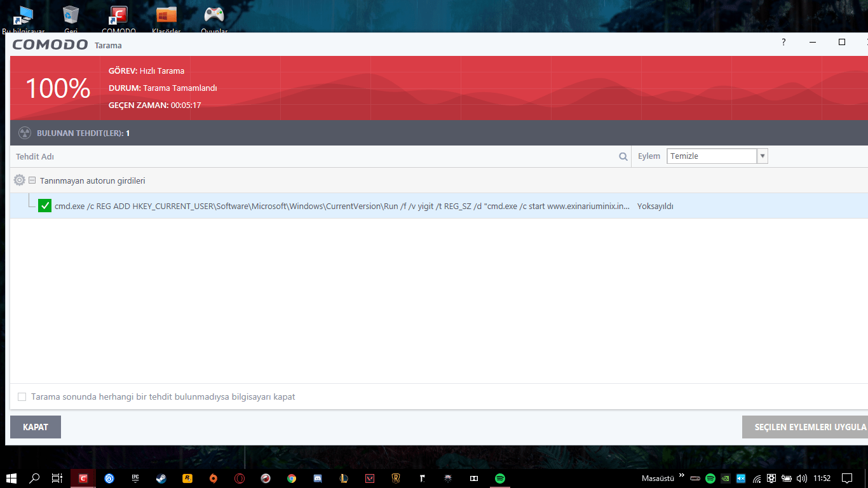
Task: Open Steam from the taskbar
Action: [x=161, y=478]
